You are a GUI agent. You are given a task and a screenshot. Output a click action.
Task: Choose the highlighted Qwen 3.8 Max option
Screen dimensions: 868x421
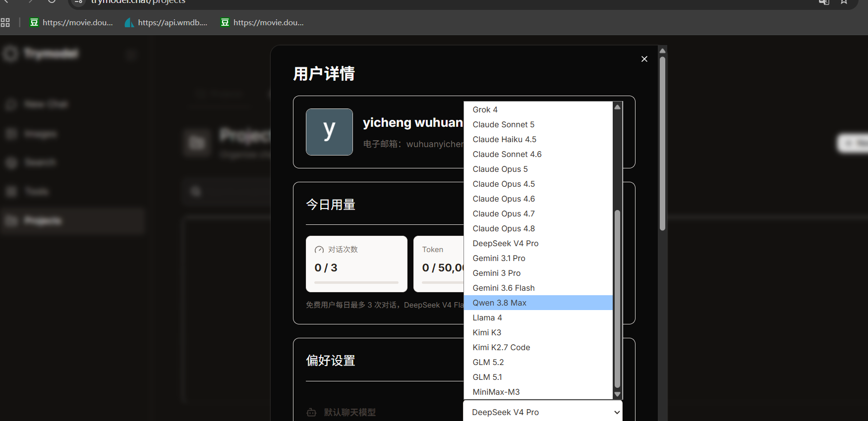538,303
